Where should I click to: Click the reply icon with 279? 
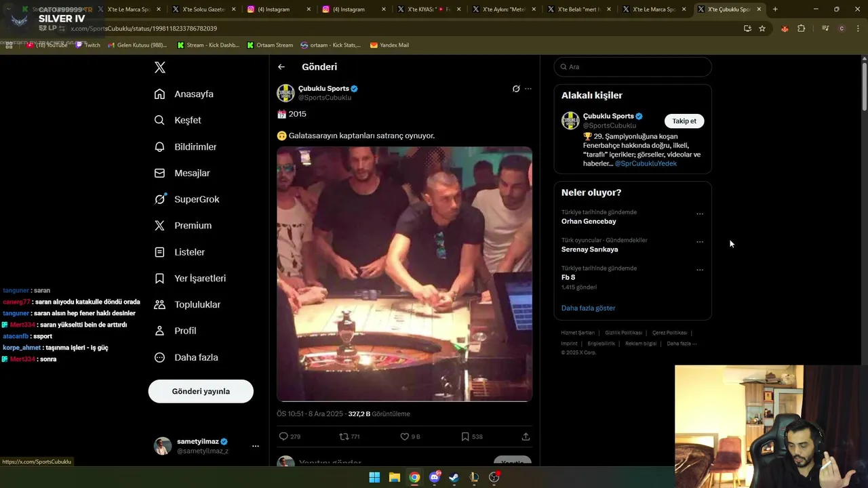pyautogui.click(x=290, y=436)
